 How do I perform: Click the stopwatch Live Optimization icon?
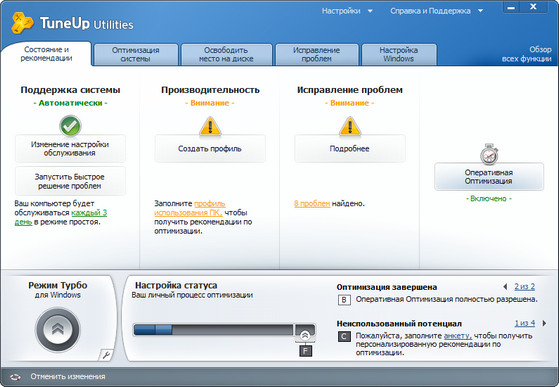pyautogui.click(x=489, y=154)
